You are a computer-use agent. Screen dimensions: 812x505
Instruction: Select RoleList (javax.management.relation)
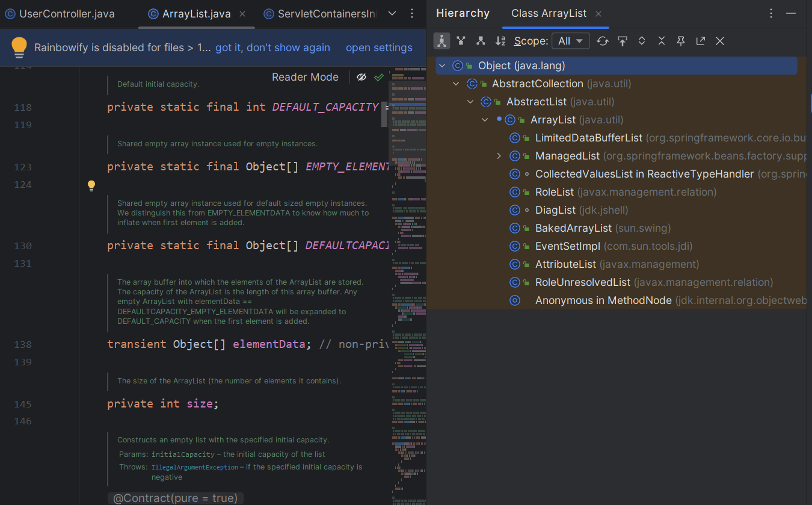pyautogui.click(x=617, y=192)
